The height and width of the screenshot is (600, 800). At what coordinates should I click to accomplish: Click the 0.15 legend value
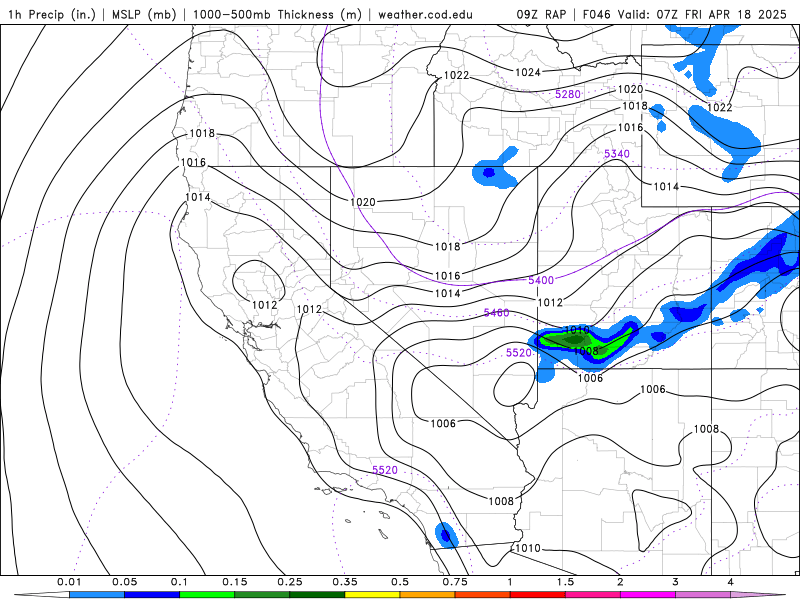pos(235,582)
